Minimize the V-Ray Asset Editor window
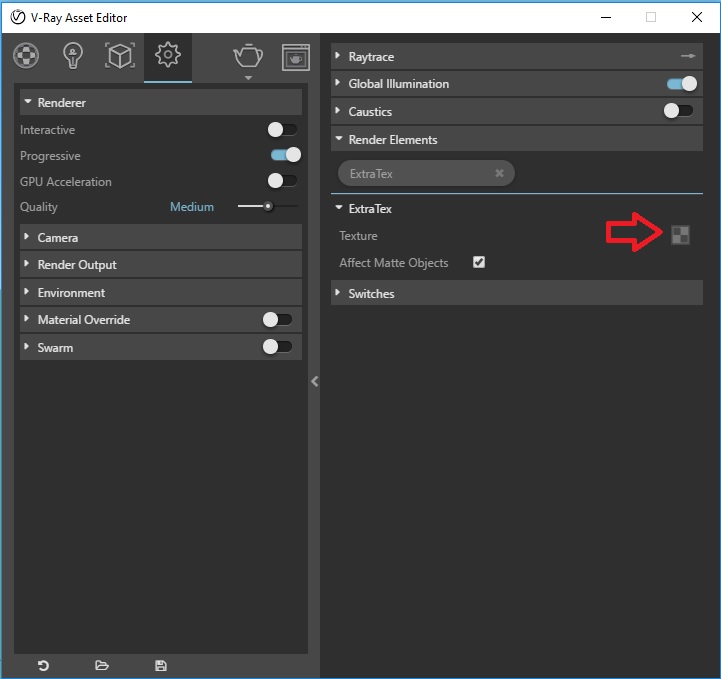The width and height of the screenshot is (721, 679). tap(606, 17)
